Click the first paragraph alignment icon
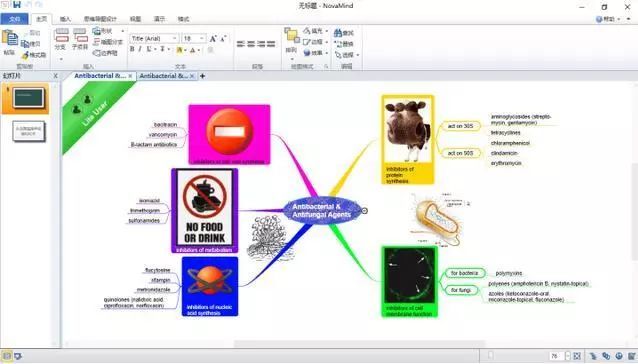The height and width of the screenshot is (364, 638). click(x=241, y=44)
